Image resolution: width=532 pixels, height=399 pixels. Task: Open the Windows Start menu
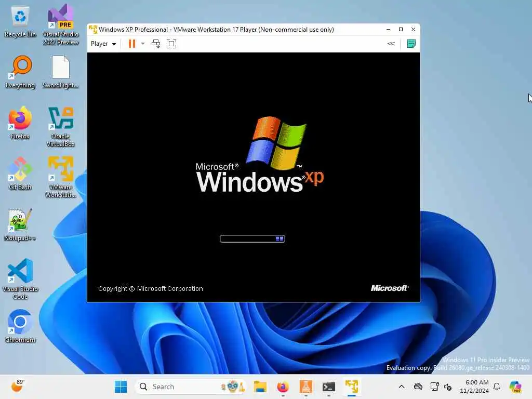point(121,387)
